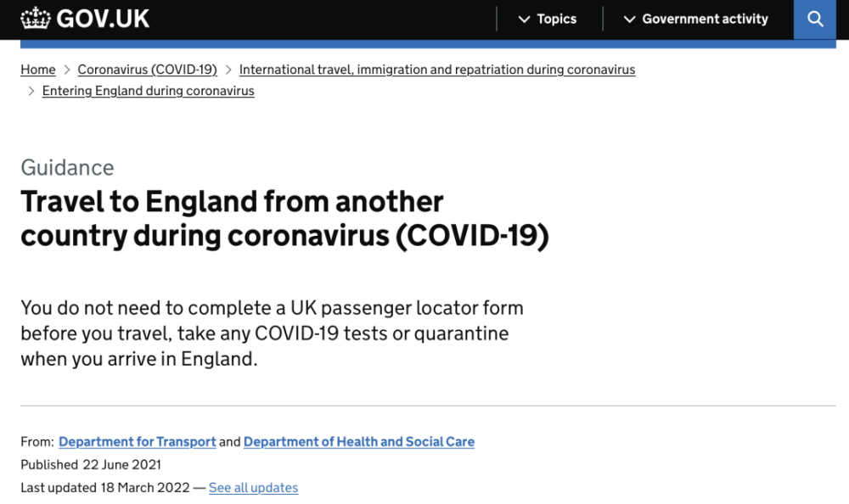Go to the Home breadcrumb
Image resolution: width=849 pixels, height=504 pixels.
pos(38,70)
